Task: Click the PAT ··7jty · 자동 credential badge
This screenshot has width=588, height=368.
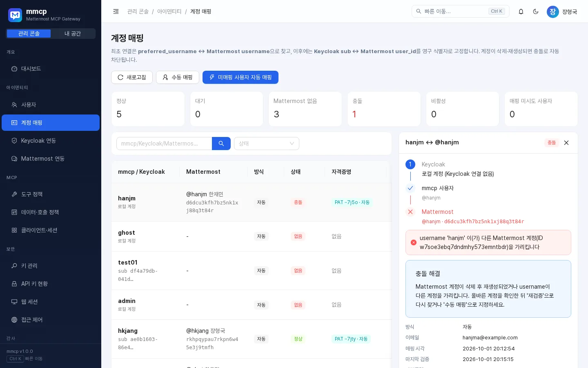Action: click(351, 339)
